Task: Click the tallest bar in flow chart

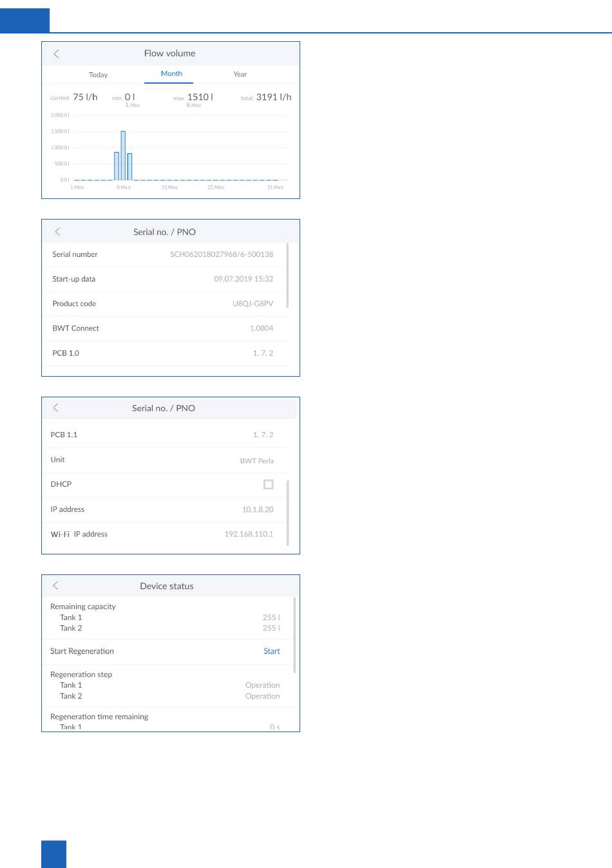Action: [x=123, y=155]
